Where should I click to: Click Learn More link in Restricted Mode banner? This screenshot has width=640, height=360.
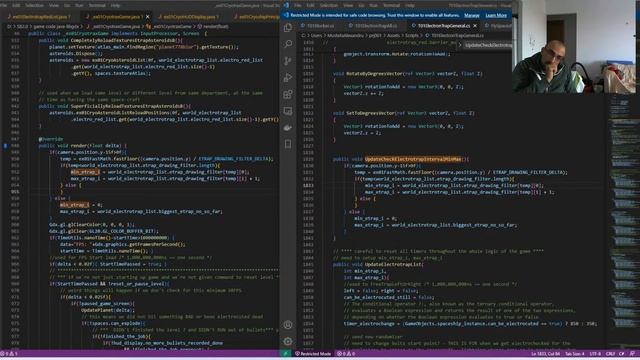click(x=496, y=15)
